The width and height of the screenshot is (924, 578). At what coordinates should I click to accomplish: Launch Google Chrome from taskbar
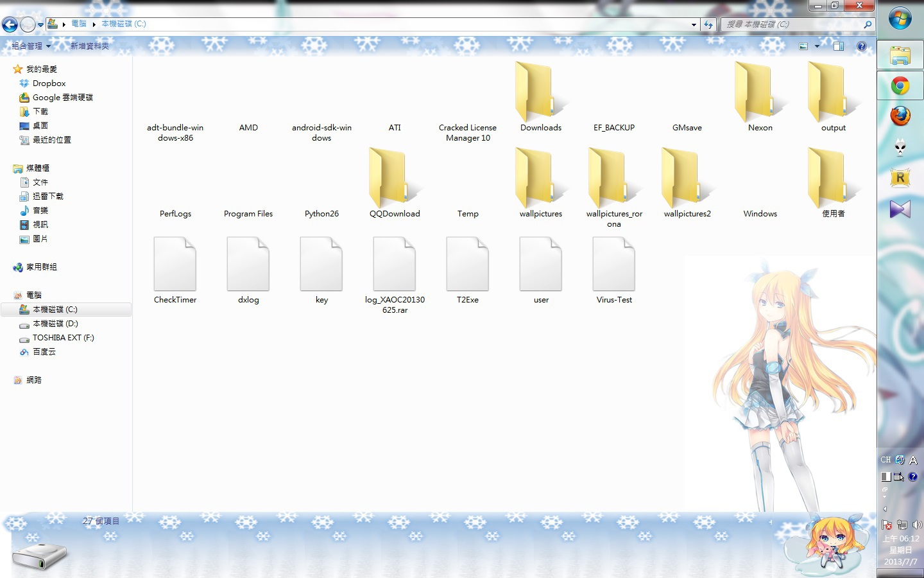[x=900, y=85]
